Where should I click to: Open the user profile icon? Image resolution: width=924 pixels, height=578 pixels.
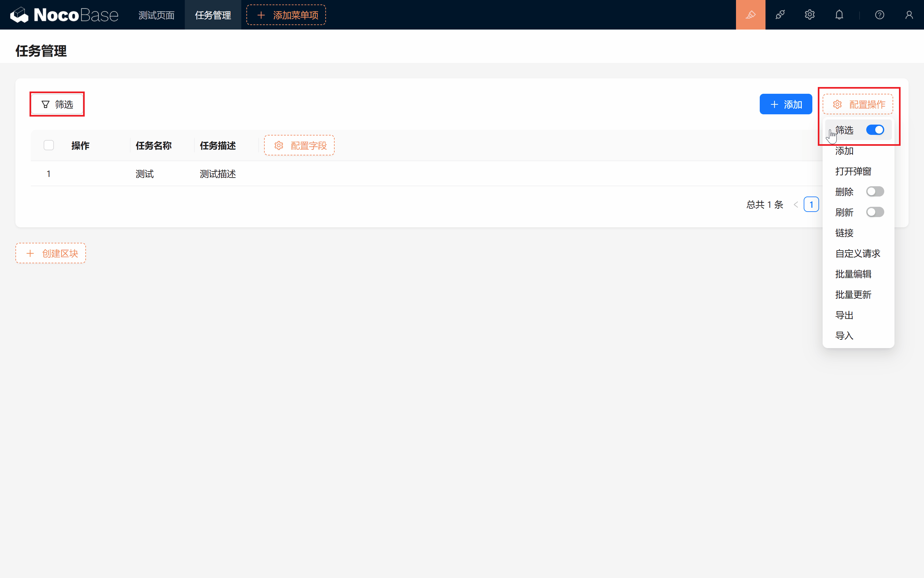pyautogui.click(x=909, y=15)
